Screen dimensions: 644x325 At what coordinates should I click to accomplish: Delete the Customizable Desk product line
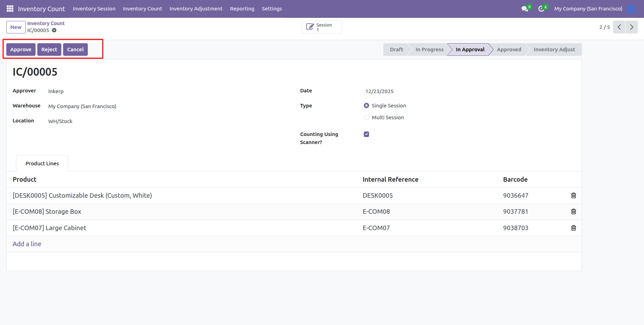574,196
